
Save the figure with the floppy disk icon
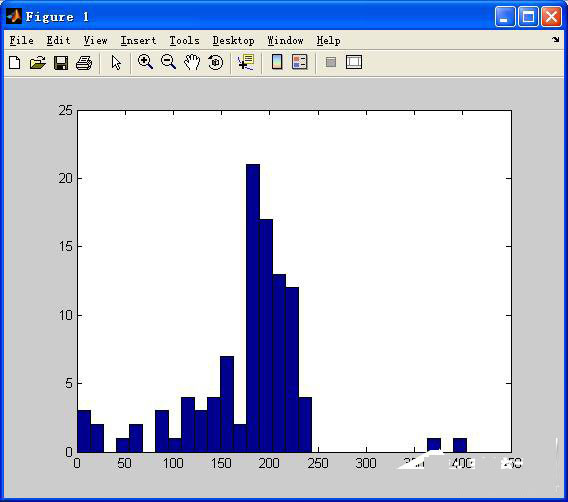pos(61,63)
